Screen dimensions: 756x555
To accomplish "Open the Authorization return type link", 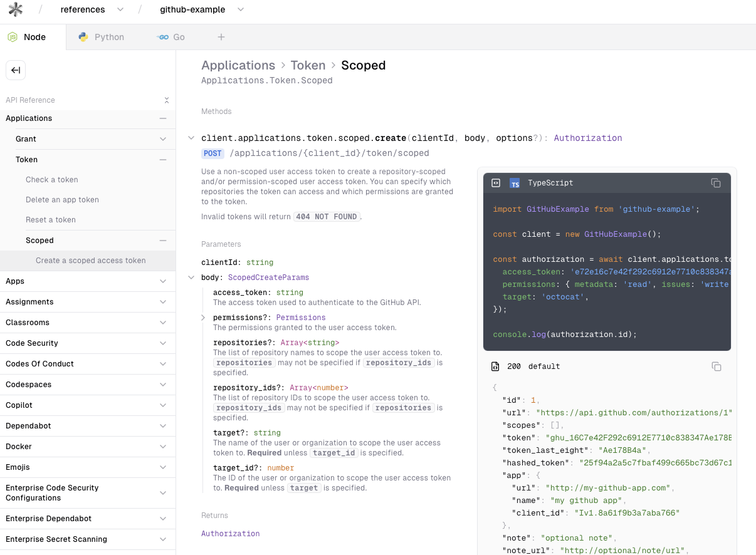I will (x=230, y=534).
